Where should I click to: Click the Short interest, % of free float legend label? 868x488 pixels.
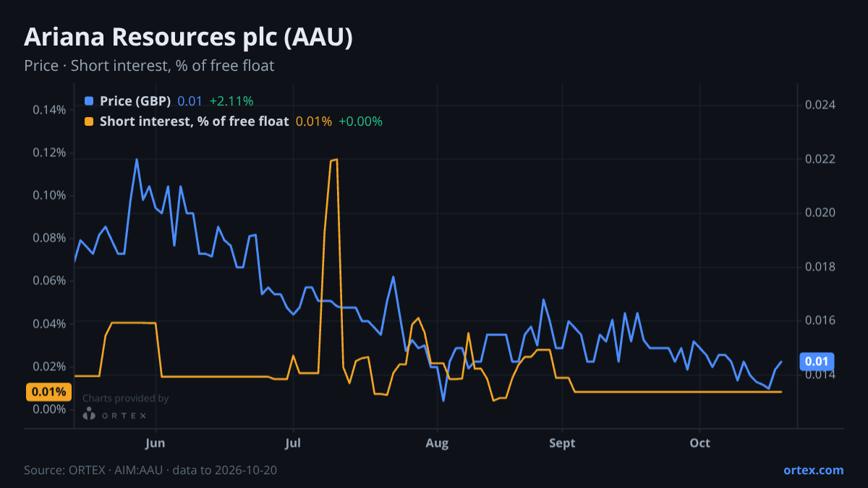tap(195, 121)
